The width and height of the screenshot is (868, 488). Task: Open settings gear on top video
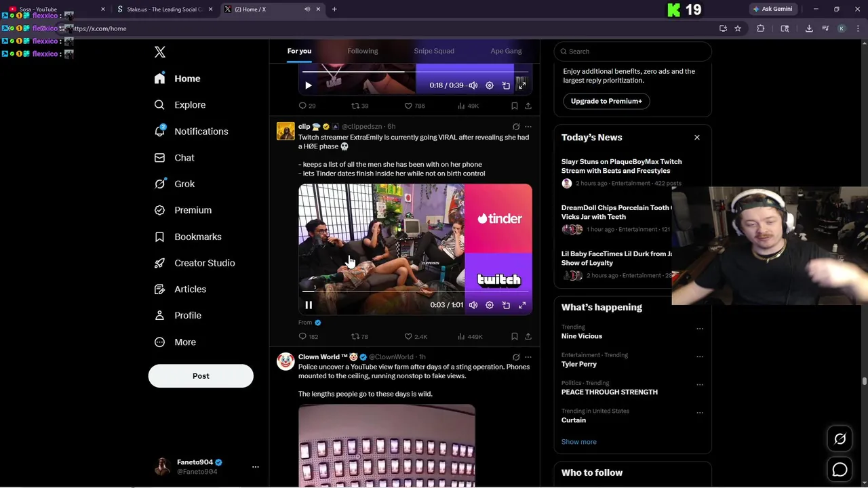(490, 85)
